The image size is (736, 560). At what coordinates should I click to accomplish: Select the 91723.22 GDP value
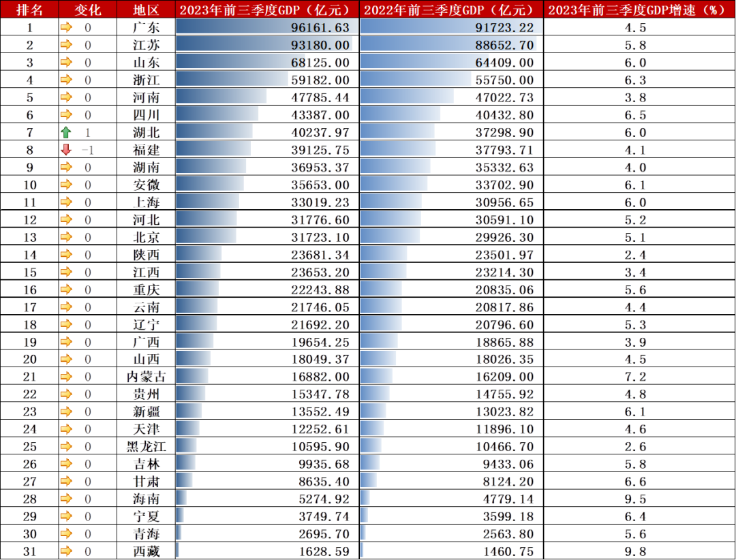(x=504, y=28)
